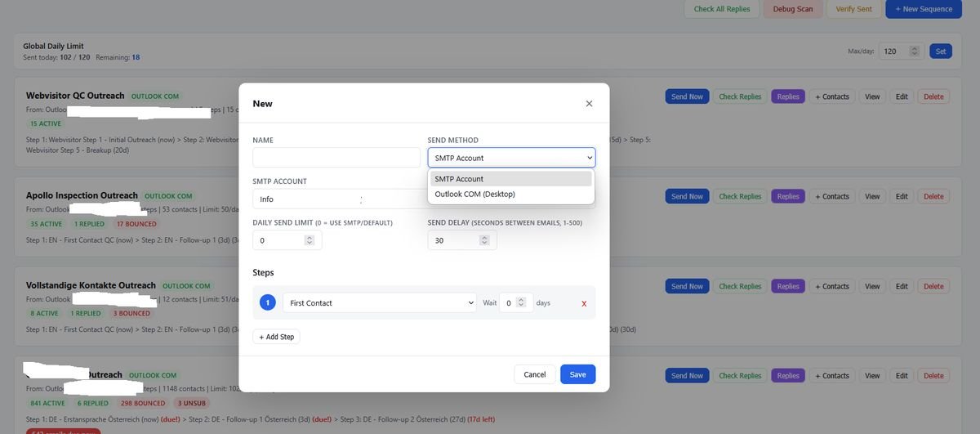The image size is (980, 434).
Task: Adjust Daily Send Limit spinner arrows
Action: (309, 240)
